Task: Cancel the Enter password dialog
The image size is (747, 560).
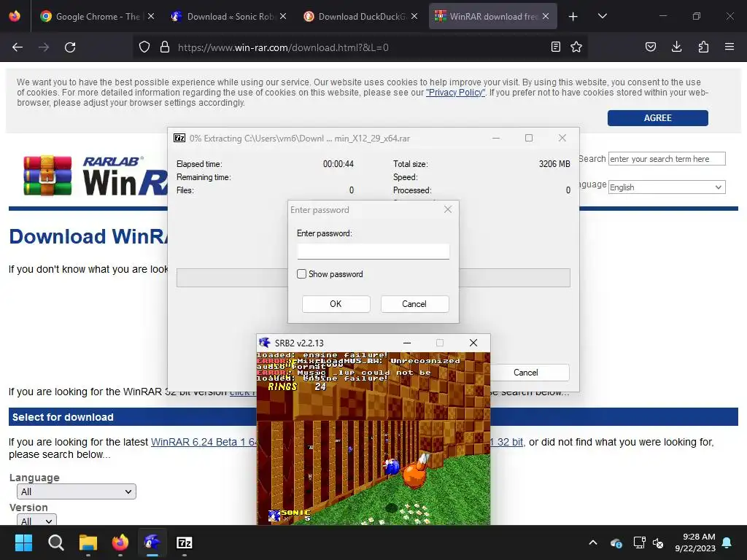Action: (414, 304)
